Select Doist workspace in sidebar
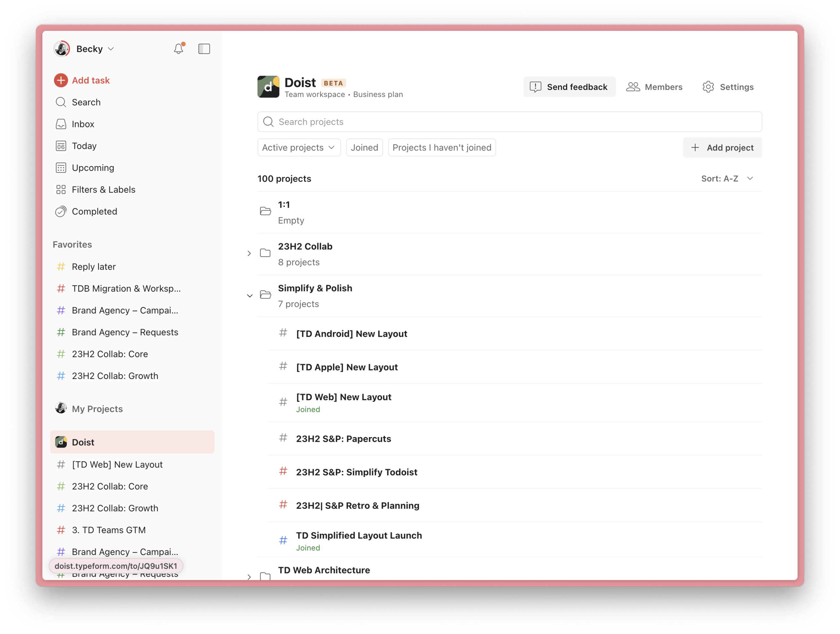Screen dimensions: 840x634 (x=132, y=442)
